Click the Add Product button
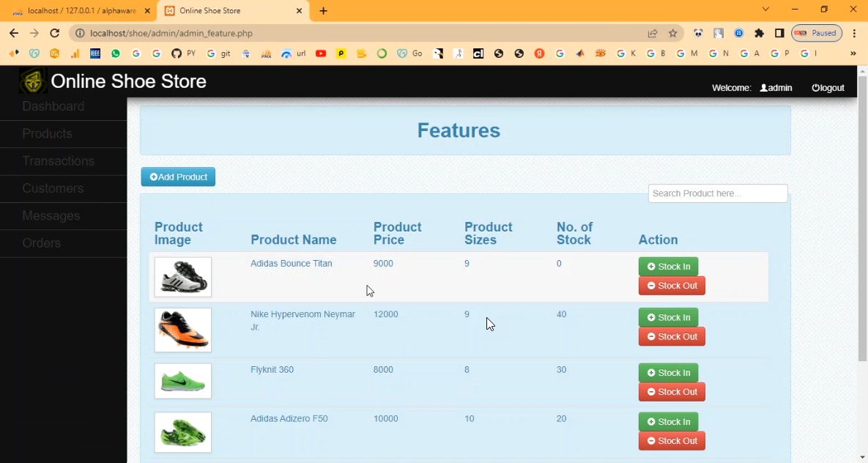868x463 pixels. [178, 177]
